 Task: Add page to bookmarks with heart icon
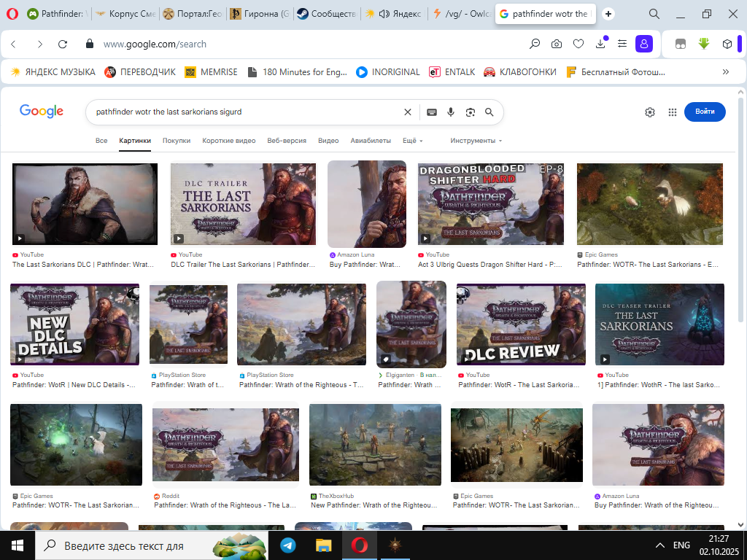pyautogui.click(x=578, y=44)
